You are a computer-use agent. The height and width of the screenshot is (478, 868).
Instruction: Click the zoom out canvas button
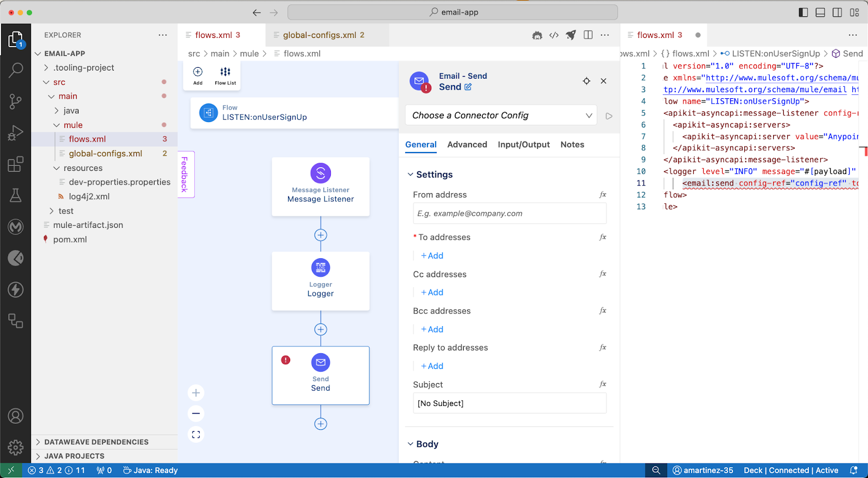coord(196,413)
